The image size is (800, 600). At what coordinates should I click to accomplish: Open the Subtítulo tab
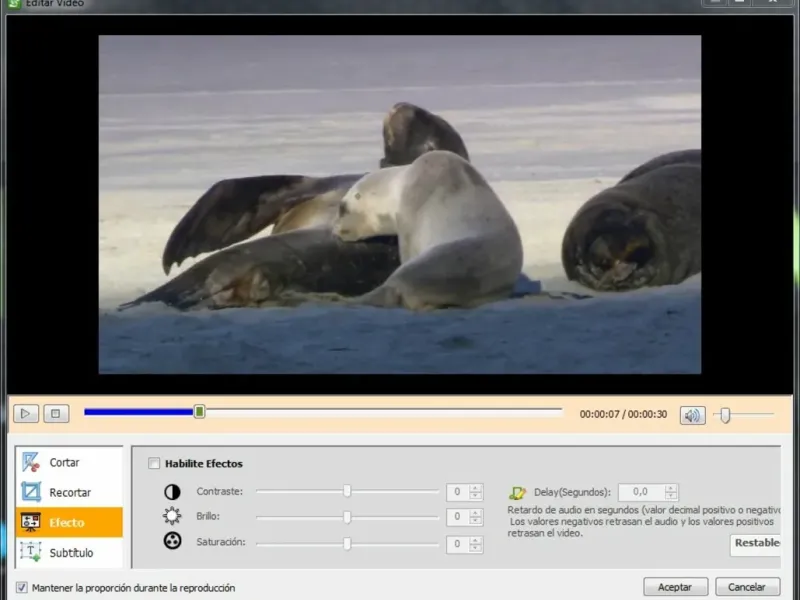point(70,552)
